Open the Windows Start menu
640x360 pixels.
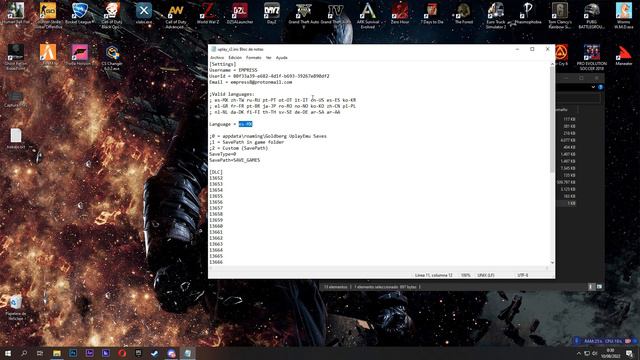[x=8, y=353]
